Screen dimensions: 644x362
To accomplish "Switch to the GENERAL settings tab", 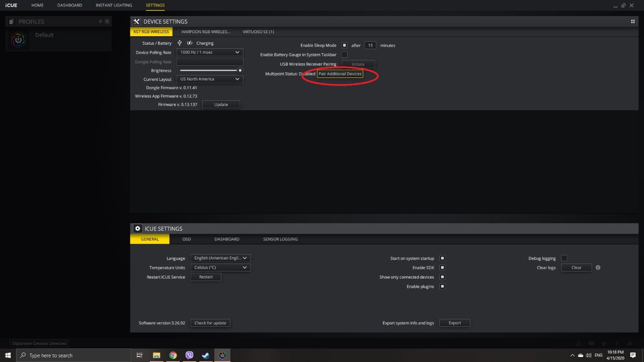I will coord(149,239).
